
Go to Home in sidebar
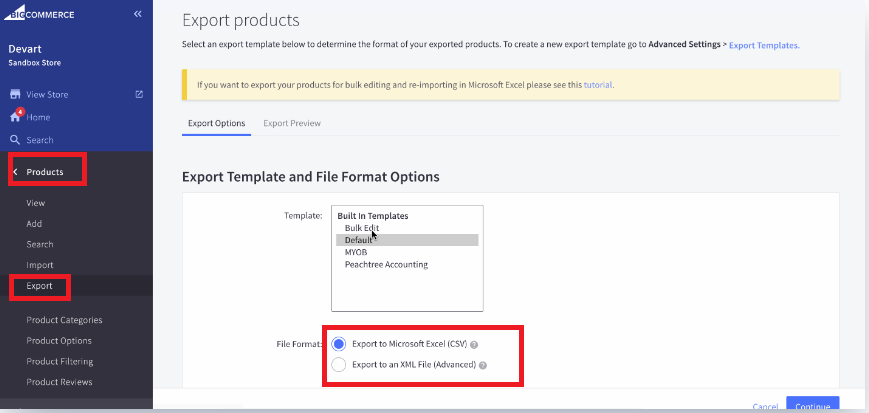pyautogui.click(x=38, y=118)
